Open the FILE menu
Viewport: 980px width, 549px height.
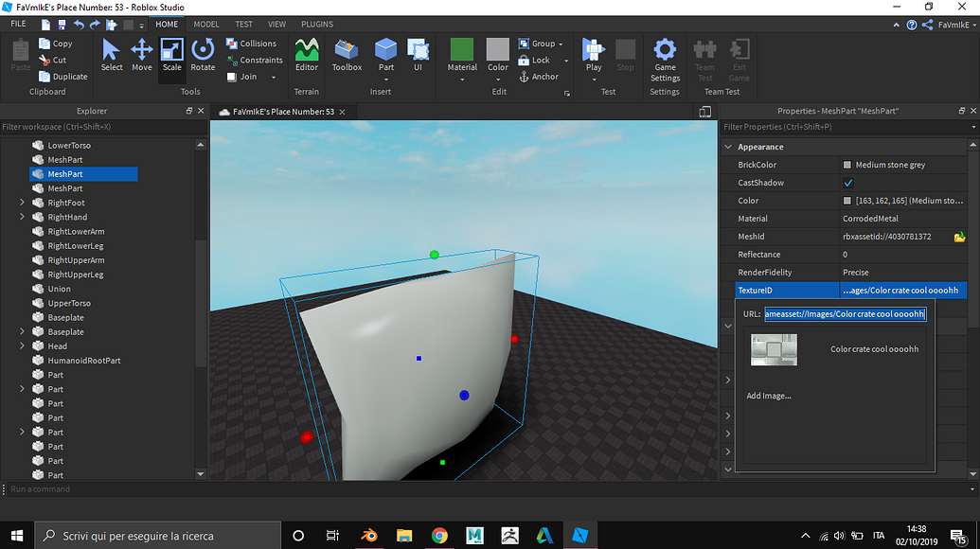pos(19,24)
